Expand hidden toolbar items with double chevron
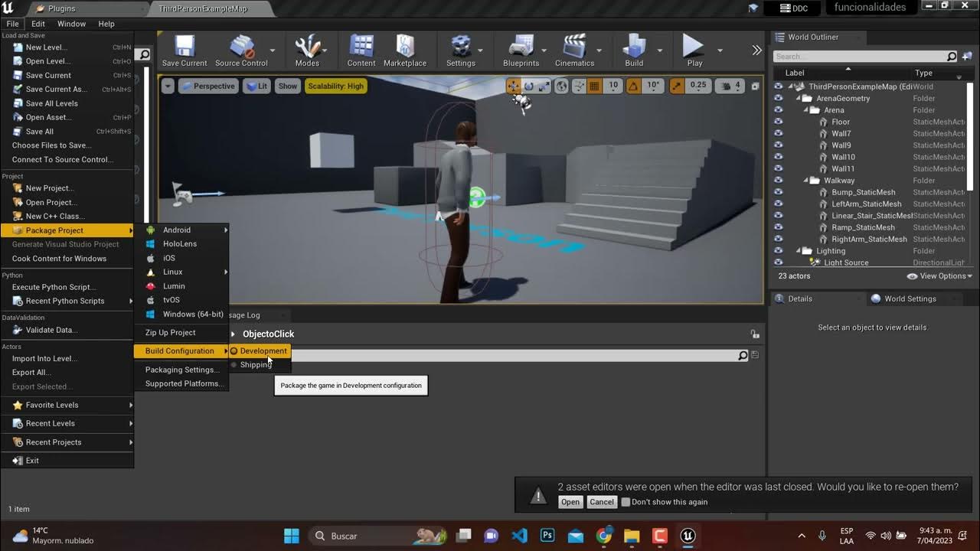The height and width of the screenshot is (551, 980). [x=757, y=50]
